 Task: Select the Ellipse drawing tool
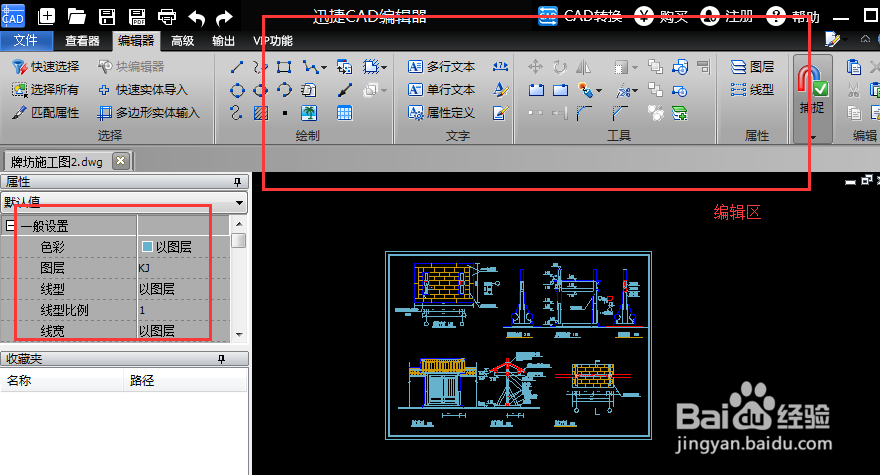pos(260,90)
